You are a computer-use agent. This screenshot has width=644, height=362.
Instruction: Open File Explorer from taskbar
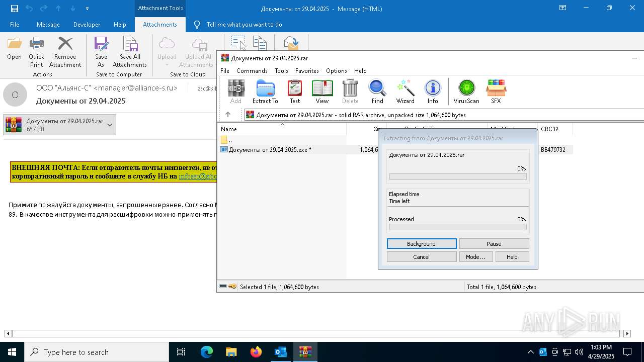[x=231, y=352]
